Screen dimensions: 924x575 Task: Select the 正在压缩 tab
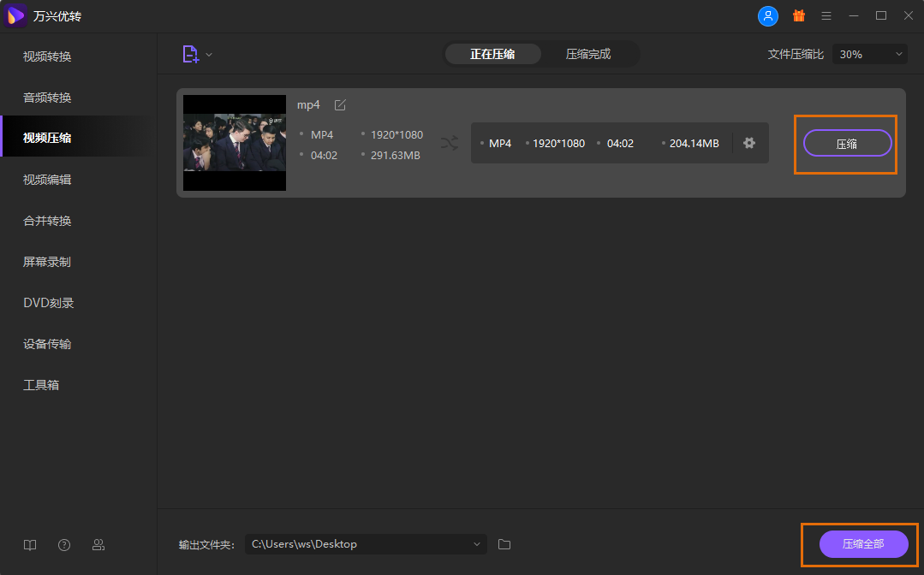[x=492, y=54]
